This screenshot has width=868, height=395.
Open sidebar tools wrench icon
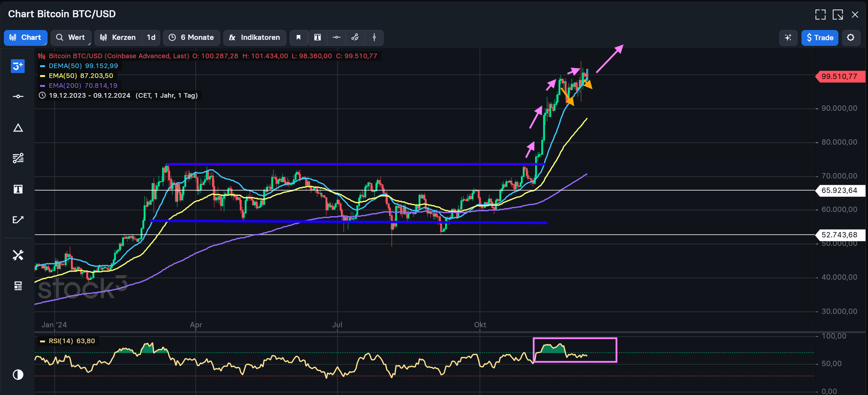(x=18, y=255)
